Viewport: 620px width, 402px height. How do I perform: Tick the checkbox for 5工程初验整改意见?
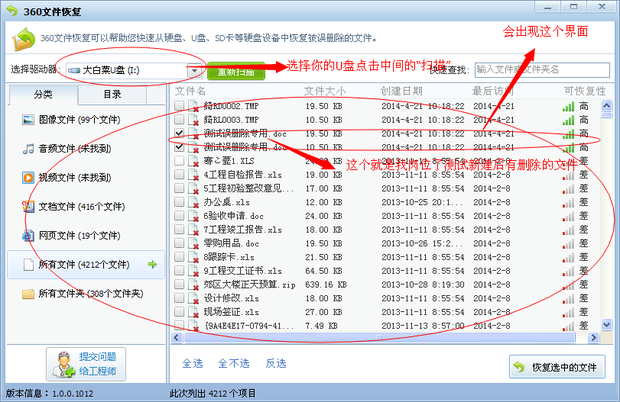coord(179,188)
